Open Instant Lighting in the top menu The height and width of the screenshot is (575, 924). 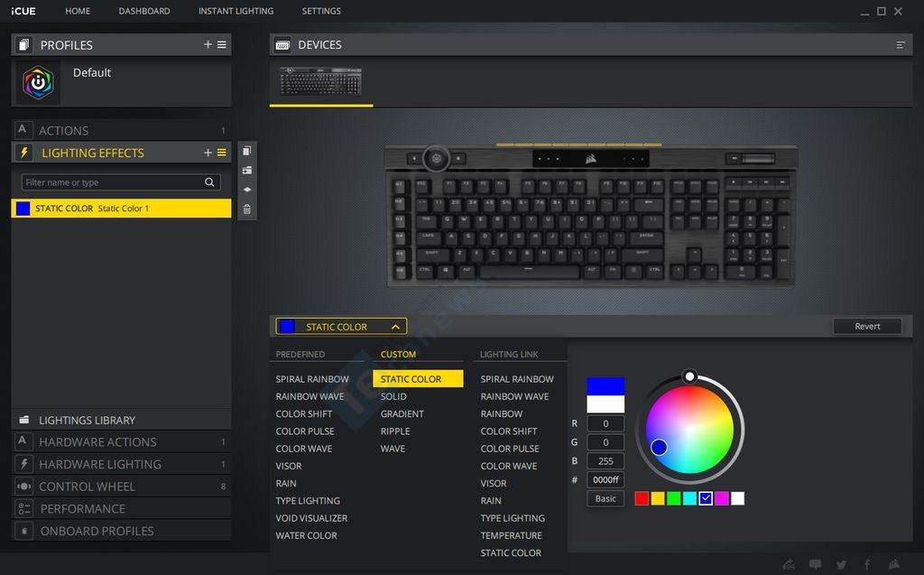coord(236,11)
